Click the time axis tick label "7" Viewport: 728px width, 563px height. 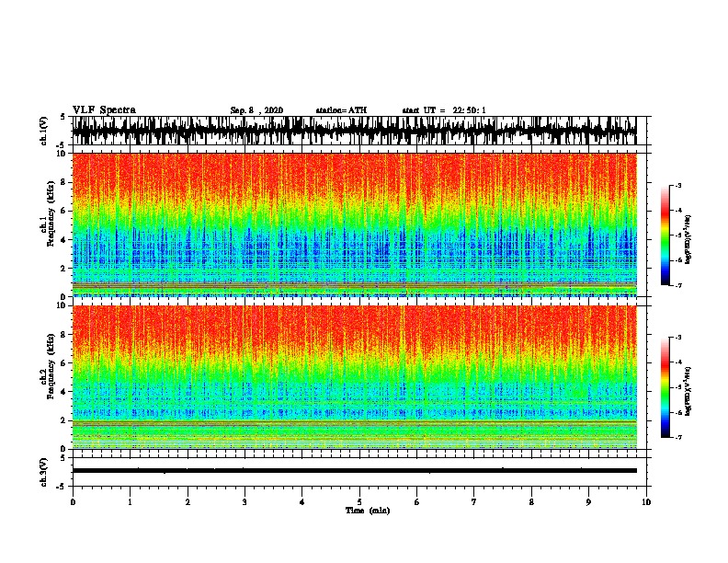tap(474, 502)
